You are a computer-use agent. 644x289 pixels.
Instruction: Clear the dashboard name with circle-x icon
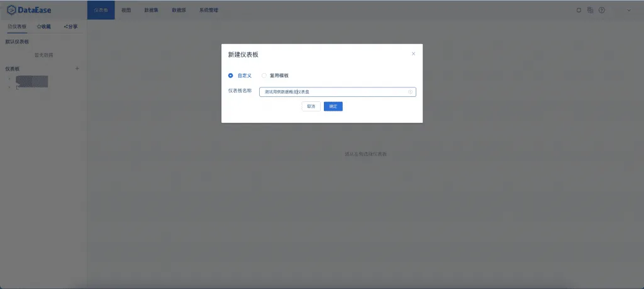pyautogui.click(x=410, y=92)
